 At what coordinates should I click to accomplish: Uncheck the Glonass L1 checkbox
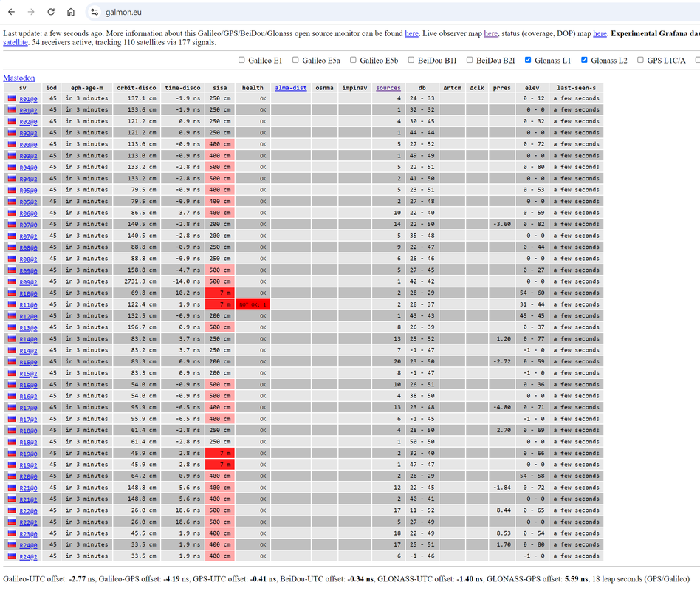click(x=528, y=60)
